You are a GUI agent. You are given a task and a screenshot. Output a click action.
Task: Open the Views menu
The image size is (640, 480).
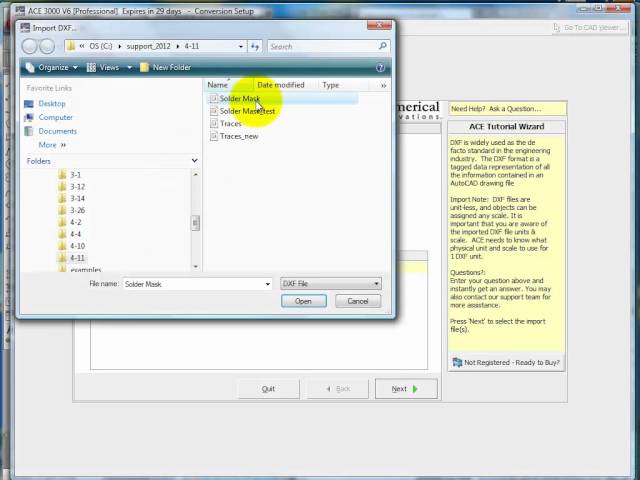coord(104,68)
